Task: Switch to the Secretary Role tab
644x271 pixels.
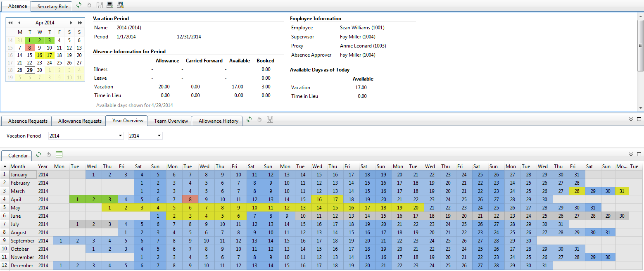Action: [x=52, y=7]
